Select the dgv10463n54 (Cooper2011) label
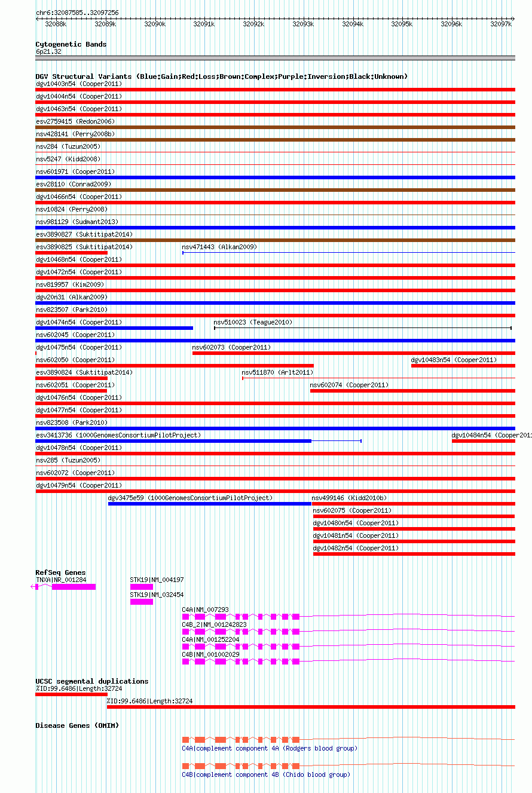Image resolution: width=532 pixels, height=793 pixels. tap(79, 109)
